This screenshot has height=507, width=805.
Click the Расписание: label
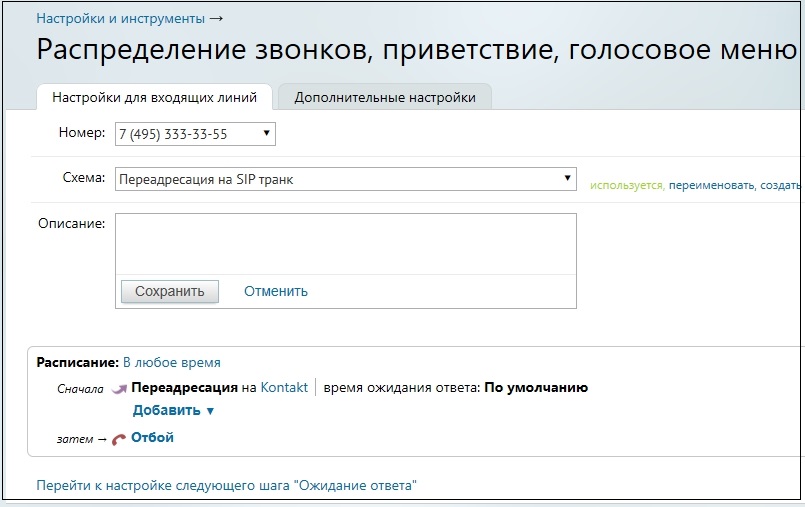[x=78, y=362]
